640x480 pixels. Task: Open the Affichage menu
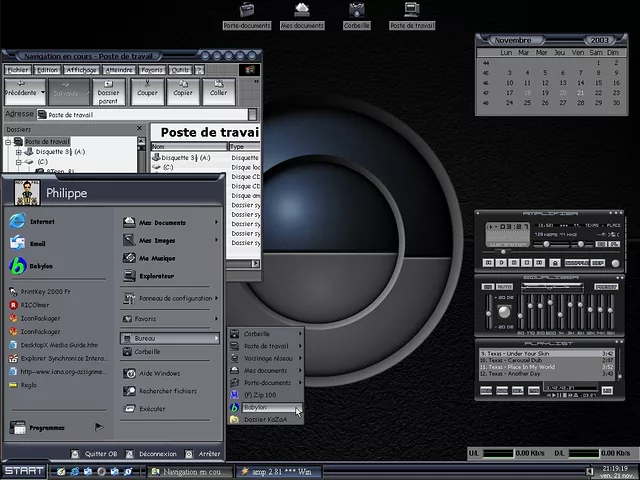(83, 70)
